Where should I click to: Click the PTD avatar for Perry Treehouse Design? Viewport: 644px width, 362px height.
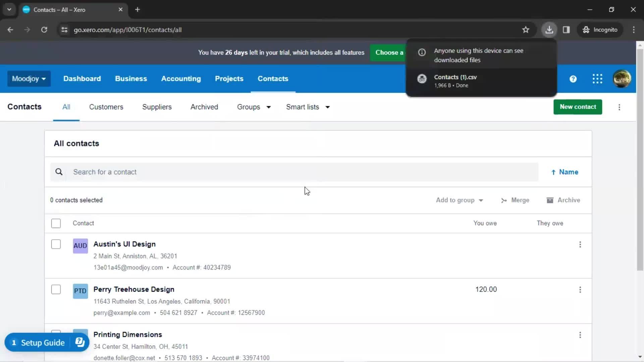pyautogui.click(x=80, y=291)
